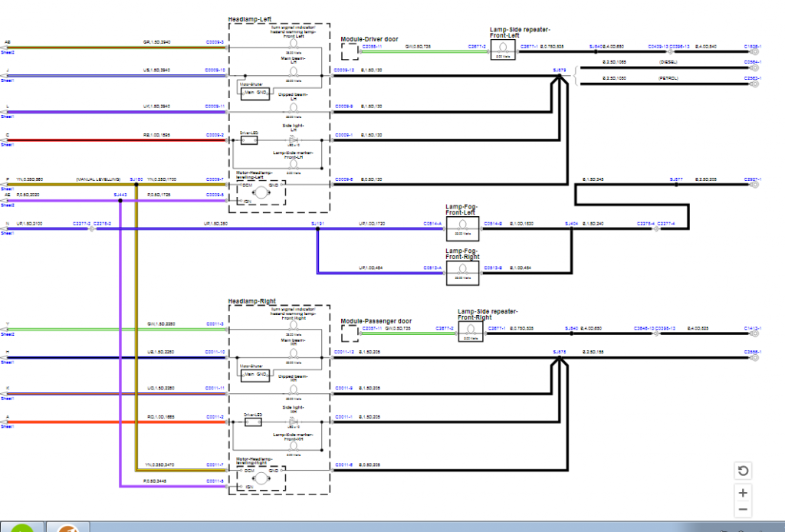Open connector link C3646-13

tap(644, 328)
